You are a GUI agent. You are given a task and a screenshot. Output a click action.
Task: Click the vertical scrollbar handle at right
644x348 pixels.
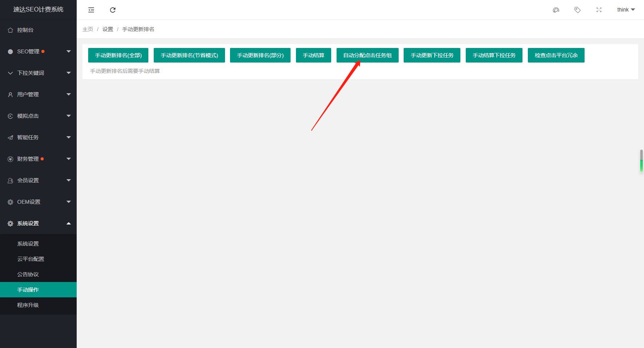641,160
